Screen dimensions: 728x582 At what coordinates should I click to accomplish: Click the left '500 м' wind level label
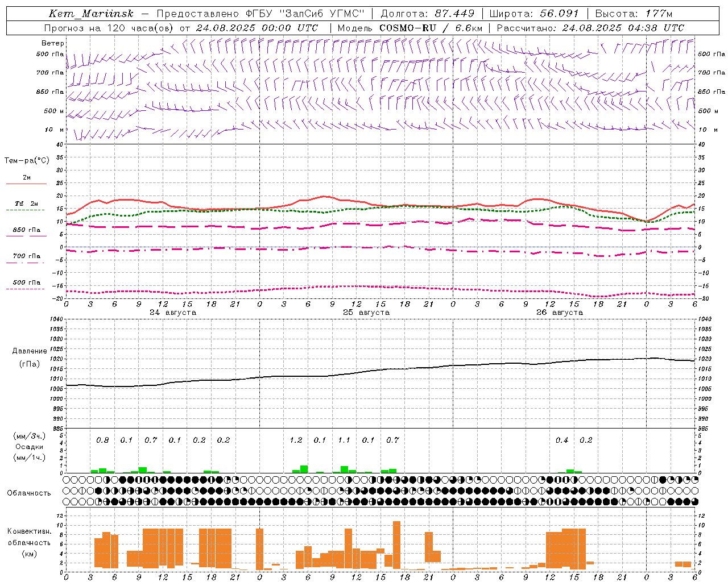(55, 111)
